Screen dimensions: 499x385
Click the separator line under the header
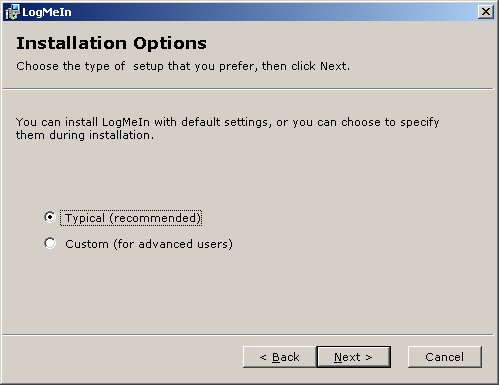248,89
